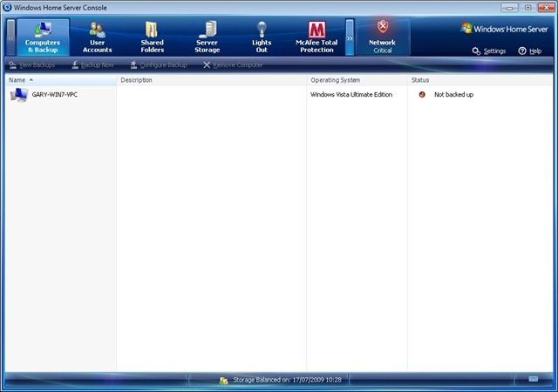Sort by the Status column header
Viewport: 558px width, 392px height.
pos(480,80)
